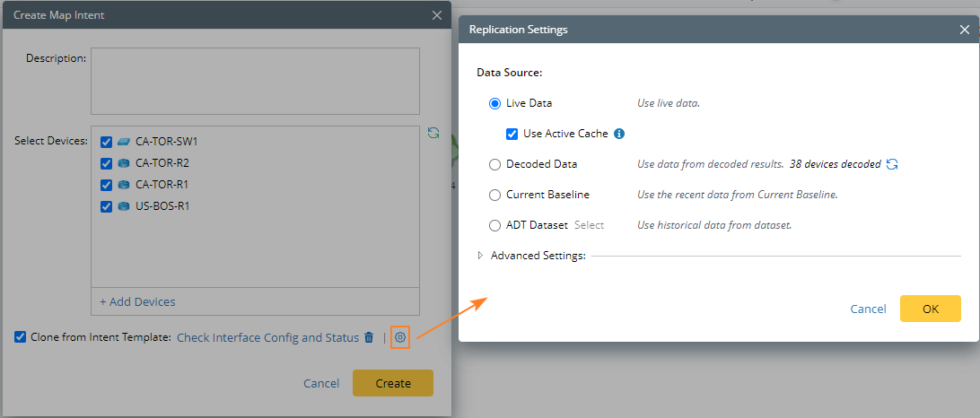Refresh the decoded devices count
This screenshot has height=418, width=980.
click(x=892, y=164)
